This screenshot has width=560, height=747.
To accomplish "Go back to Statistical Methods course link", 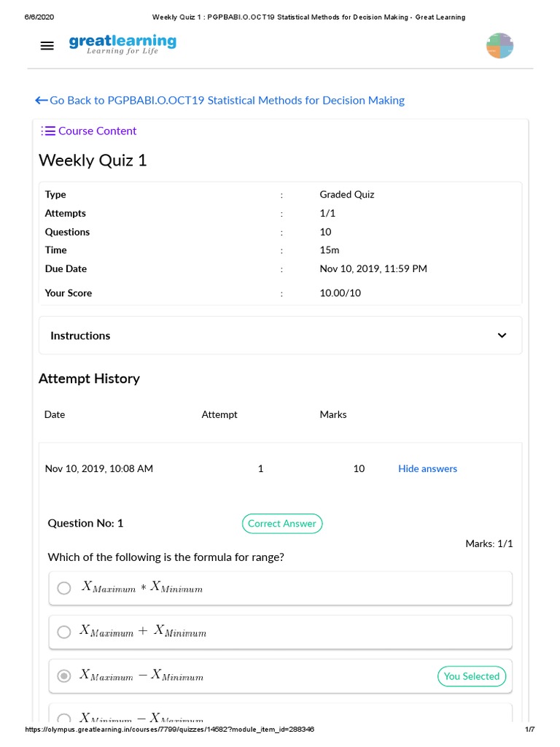I will pyautogui.click(x=227, y=100).
